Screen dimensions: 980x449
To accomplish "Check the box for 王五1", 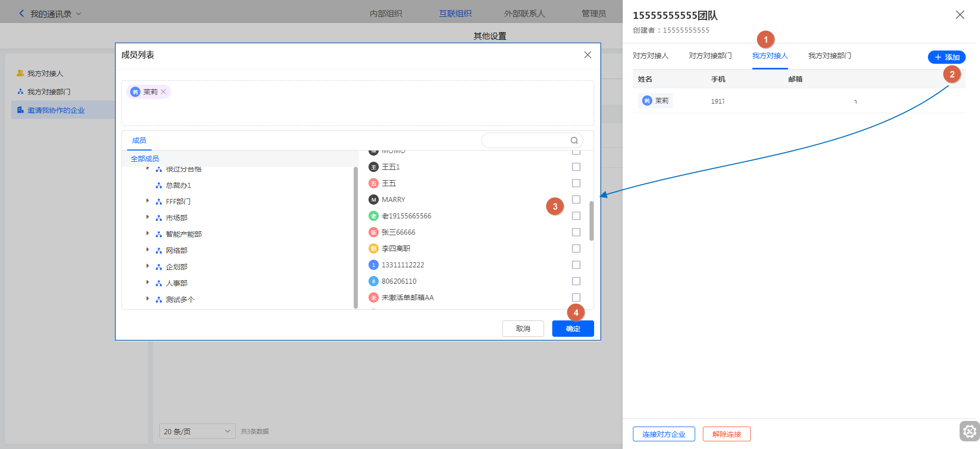I will point(576,167).
